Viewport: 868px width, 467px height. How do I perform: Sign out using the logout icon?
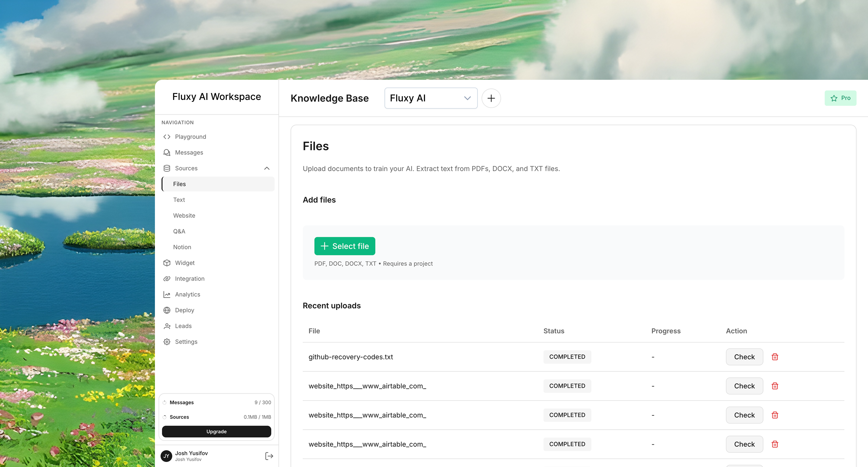click(268, 456)
